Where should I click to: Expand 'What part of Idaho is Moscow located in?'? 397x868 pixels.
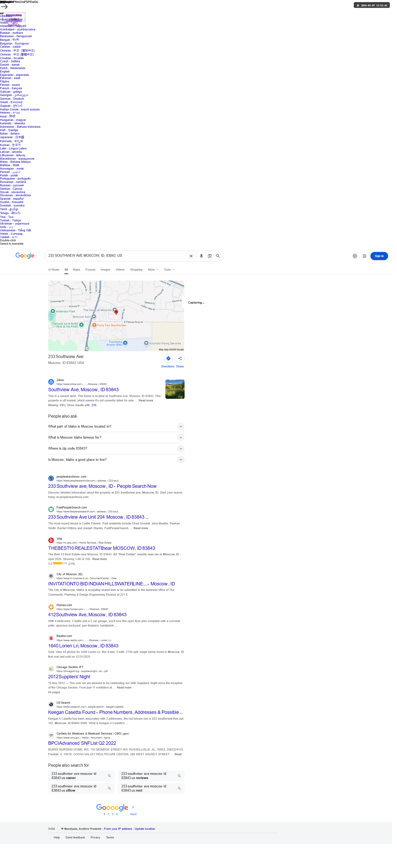point(116,427)
